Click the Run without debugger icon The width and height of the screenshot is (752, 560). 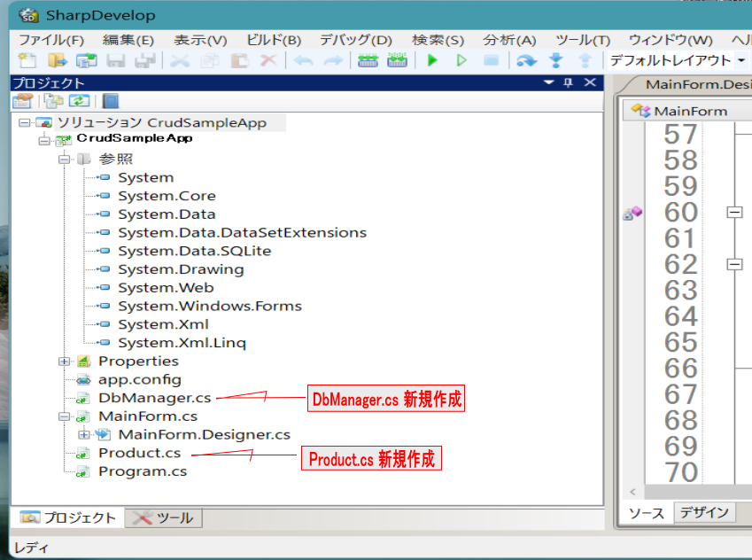[461, 61]
